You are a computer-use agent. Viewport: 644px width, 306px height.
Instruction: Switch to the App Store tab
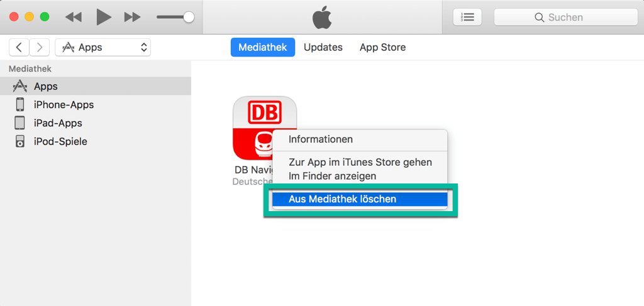383,47
